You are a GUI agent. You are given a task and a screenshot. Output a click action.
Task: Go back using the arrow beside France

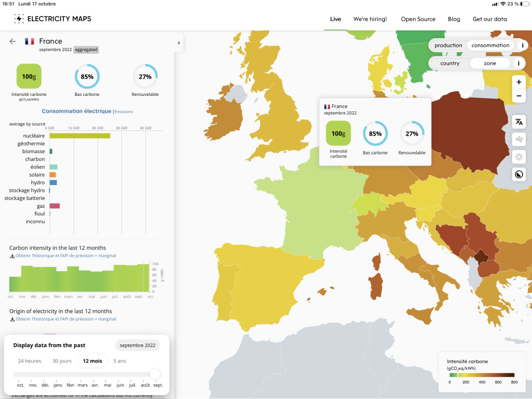(x=12, y=41)
